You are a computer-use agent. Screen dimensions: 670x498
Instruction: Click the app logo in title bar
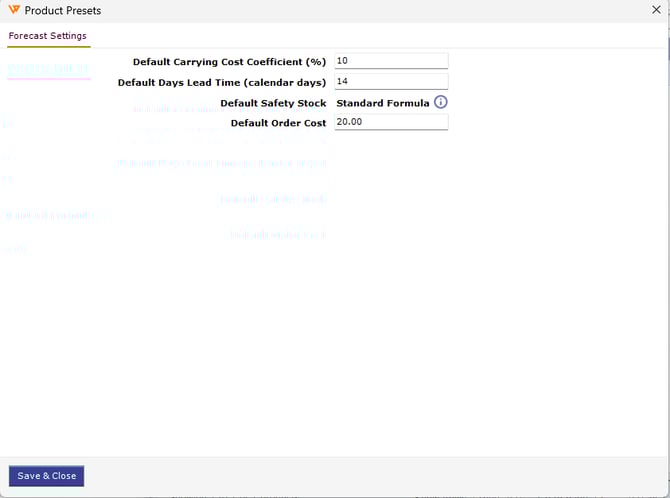coord(13,10)
